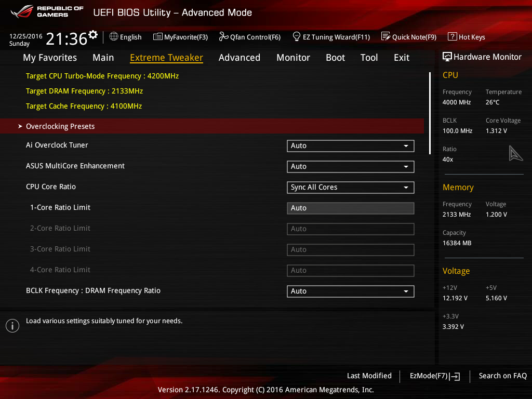Screen dimensions: 532x399
Task: Open the Advanced tab
Action: pos(239,58)
